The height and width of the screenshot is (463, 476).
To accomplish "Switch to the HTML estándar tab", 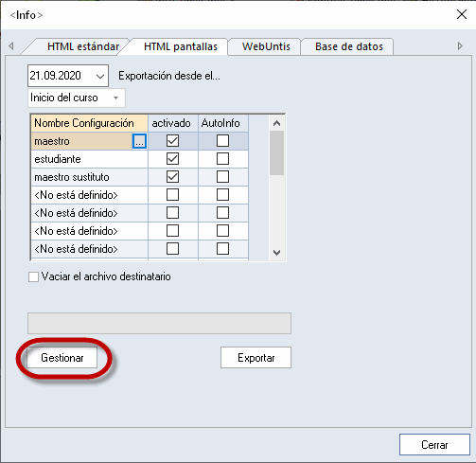I will point(83,46).
